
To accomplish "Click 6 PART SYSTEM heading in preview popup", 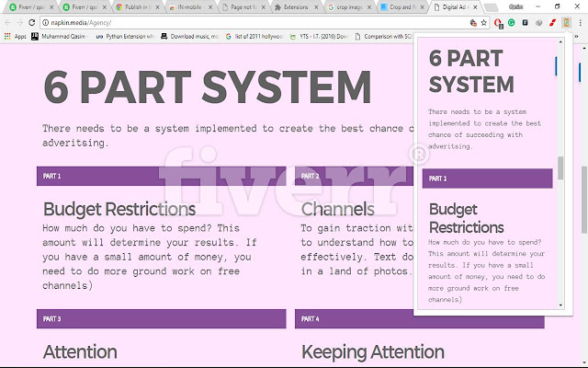I will [x=471, y=72].
